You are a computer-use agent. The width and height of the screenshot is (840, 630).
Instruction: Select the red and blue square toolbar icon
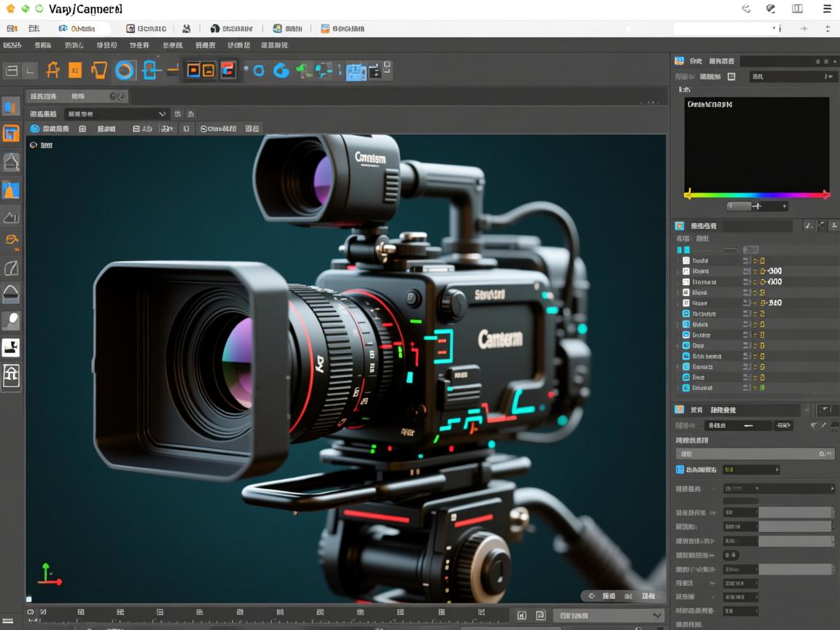228,70
